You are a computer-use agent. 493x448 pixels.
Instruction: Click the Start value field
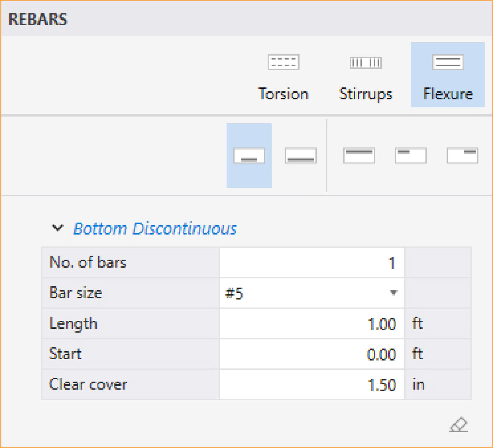pos(312,354)
